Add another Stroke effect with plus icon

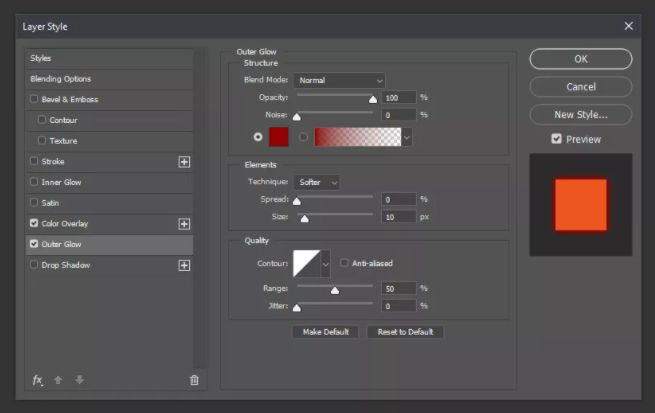point(184,162)
